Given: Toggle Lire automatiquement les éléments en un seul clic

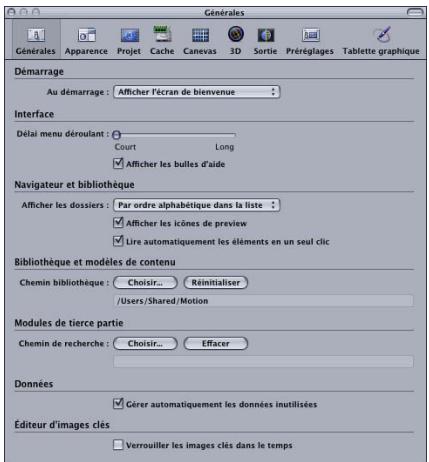Looking at the screenshot, I should point(118,241).
